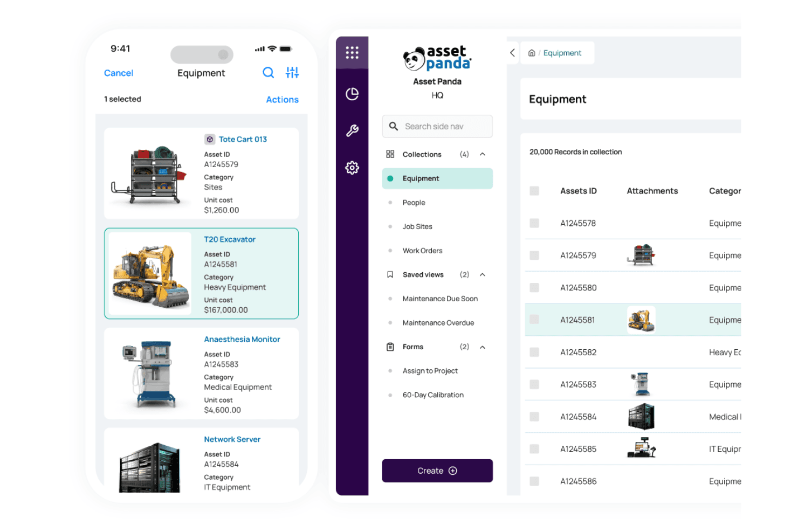Click the Search side nav field
This screenshot has width=798, height=532.
(x=437, y=126)
